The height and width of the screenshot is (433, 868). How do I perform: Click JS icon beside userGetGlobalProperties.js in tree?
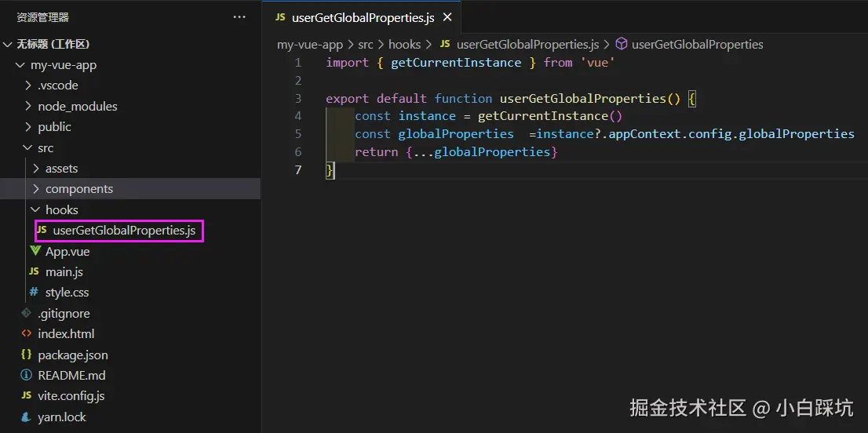tap(42, 230)
